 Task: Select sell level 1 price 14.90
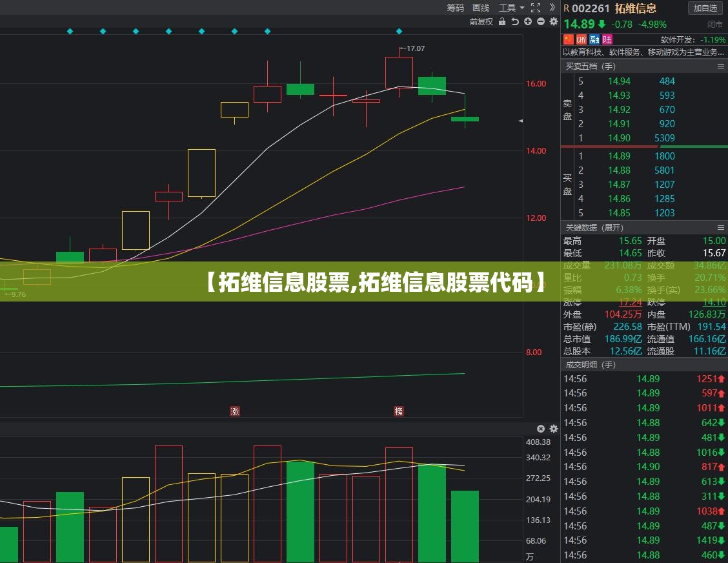(620, 138)
